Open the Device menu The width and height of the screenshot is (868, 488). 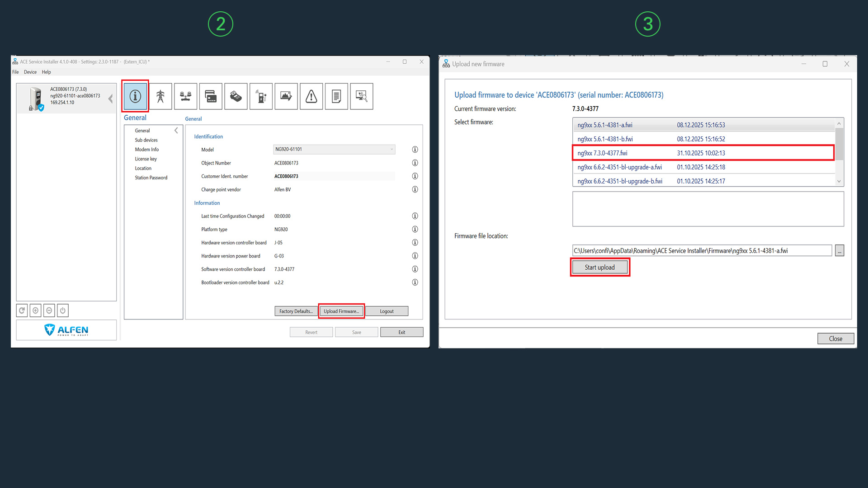click(30, 72)
